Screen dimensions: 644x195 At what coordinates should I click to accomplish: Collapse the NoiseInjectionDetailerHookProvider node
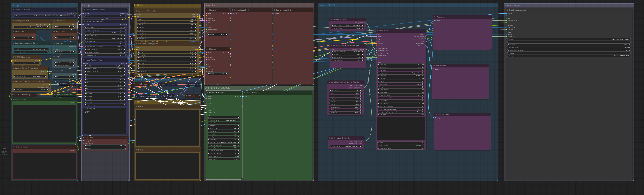[x=331, y=46]
